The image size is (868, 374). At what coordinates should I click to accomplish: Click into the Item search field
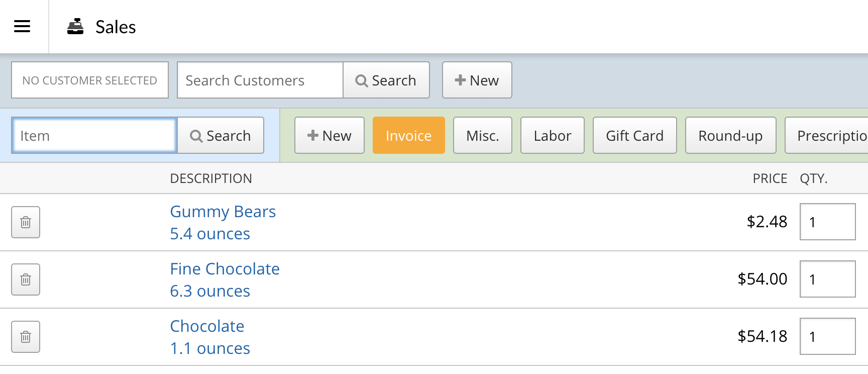coord(94,136)
